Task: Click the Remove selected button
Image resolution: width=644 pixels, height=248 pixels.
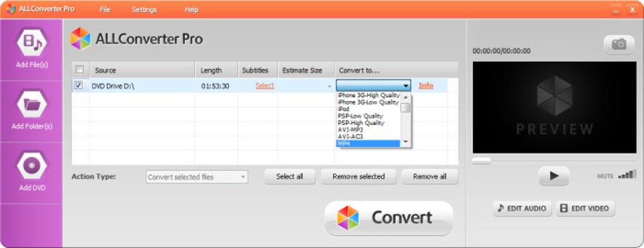Action: (359, 177)
